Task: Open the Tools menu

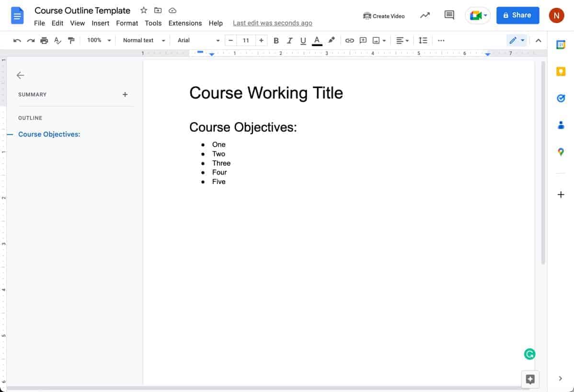Action: (x=153, y=23)
